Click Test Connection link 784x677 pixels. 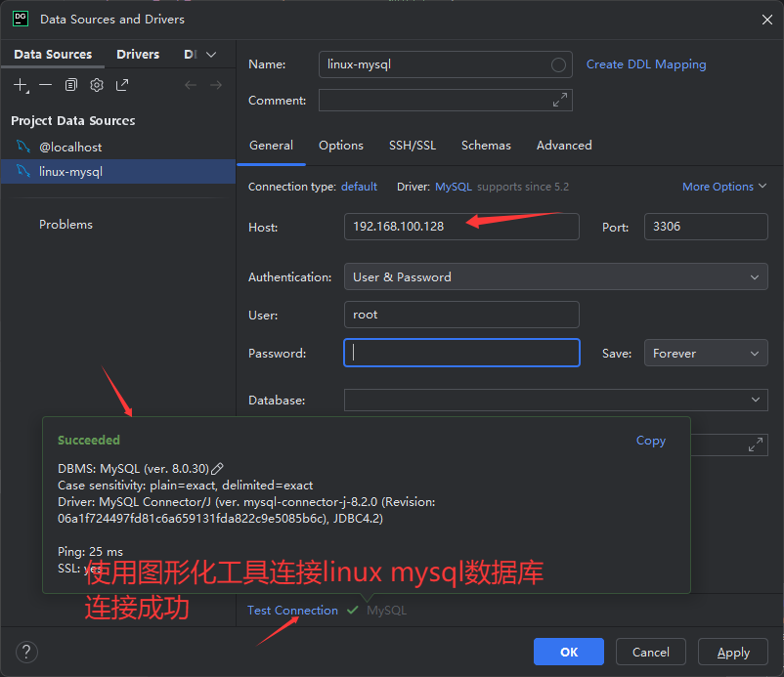292,610
